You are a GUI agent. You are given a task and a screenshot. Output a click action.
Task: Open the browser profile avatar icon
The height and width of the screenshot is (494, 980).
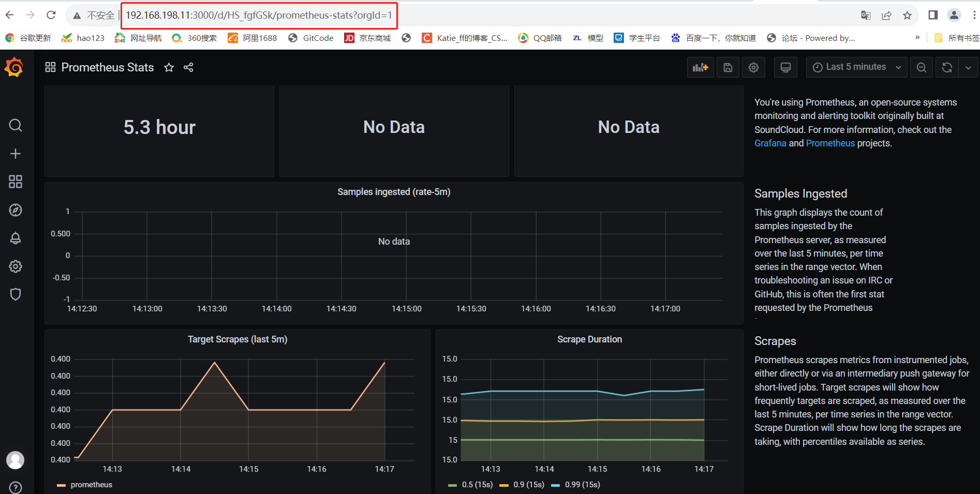pyautogui.click(x=954, y=15)
